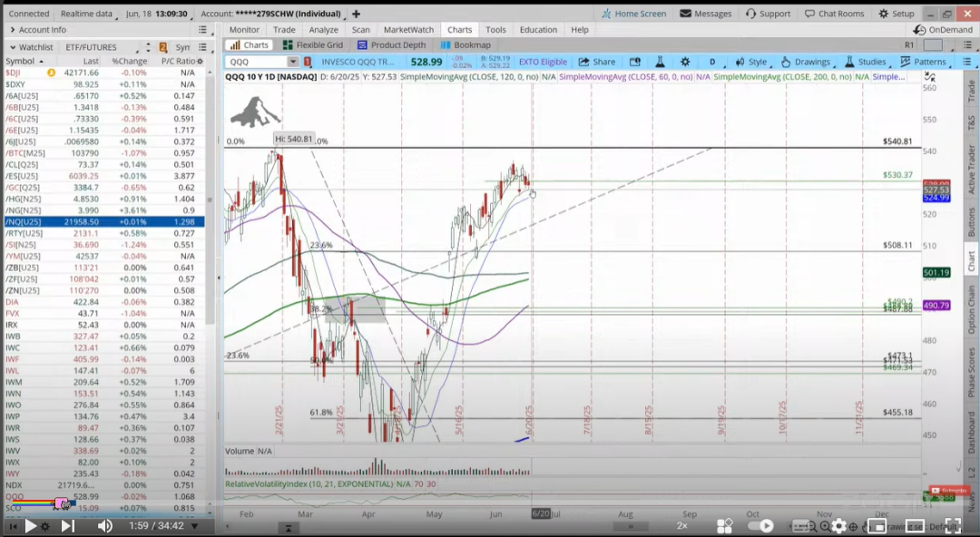
Task: Open the Drawings tool menu
Action: click(x=806, y=62)
